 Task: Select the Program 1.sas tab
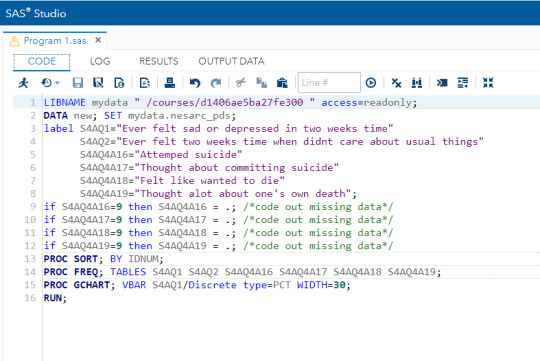tap(55, 41)
